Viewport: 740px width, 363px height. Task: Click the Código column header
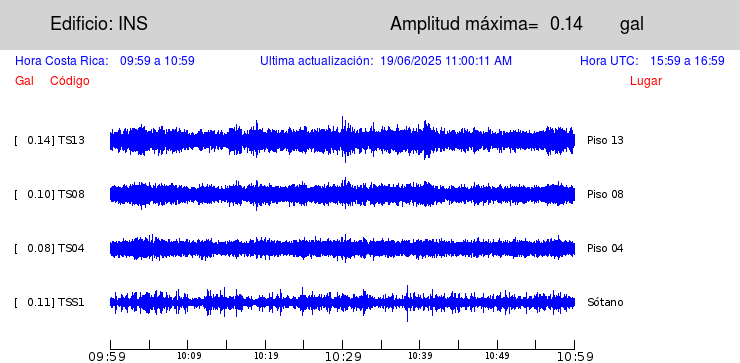point(70,81)
